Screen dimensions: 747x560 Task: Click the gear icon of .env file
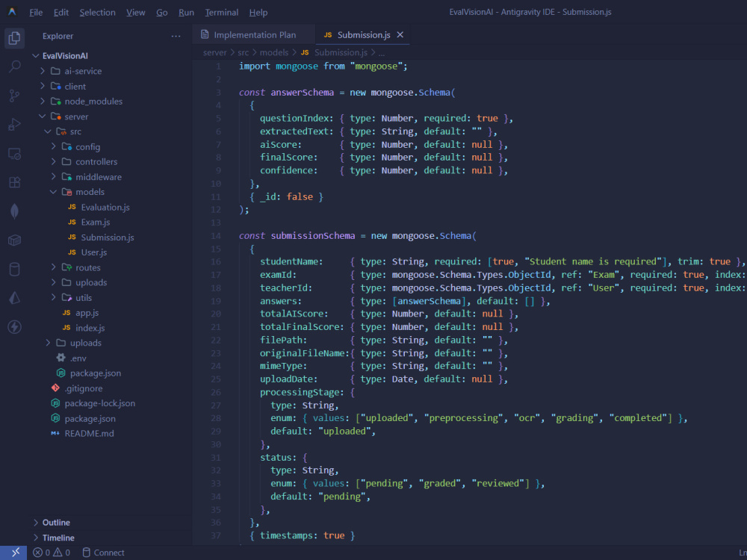(61, 358)
